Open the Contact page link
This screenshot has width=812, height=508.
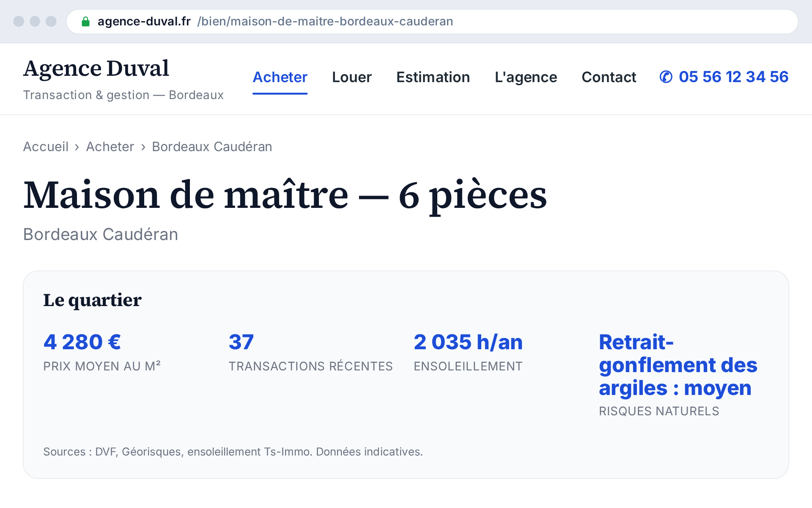(609, 77)
